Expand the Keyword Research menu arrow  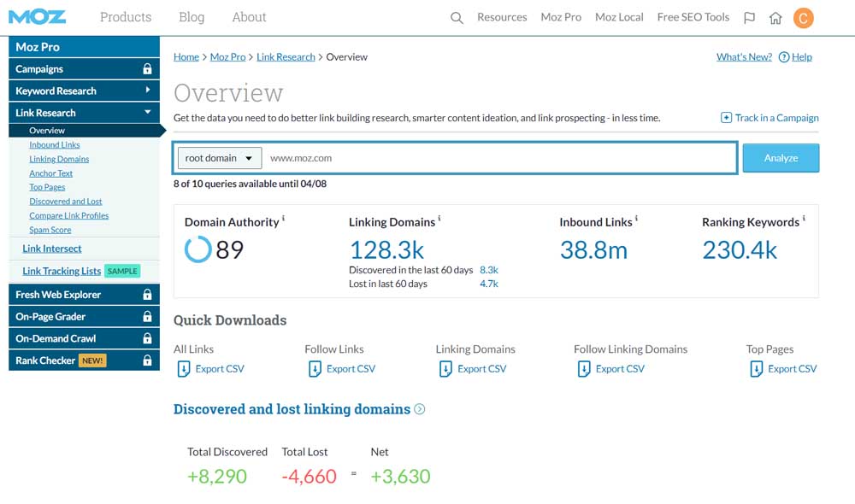click(147, 90)
